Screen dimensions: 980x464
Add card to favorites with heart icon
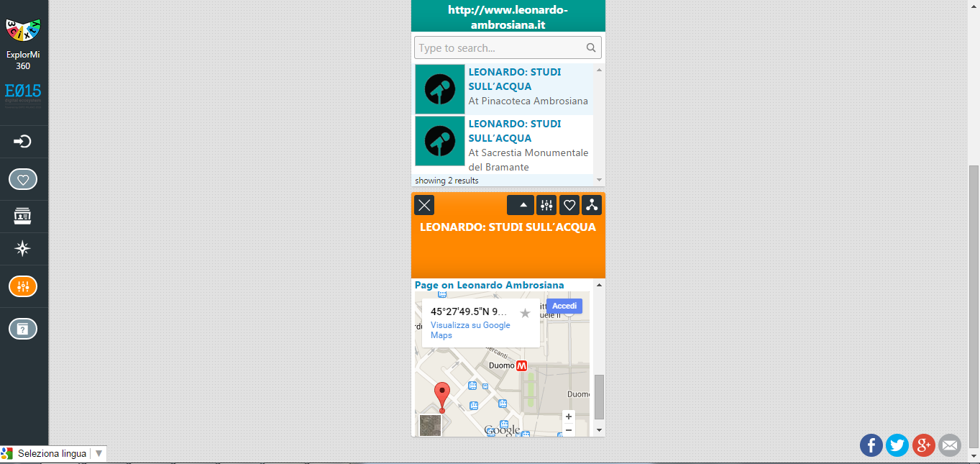569,205
